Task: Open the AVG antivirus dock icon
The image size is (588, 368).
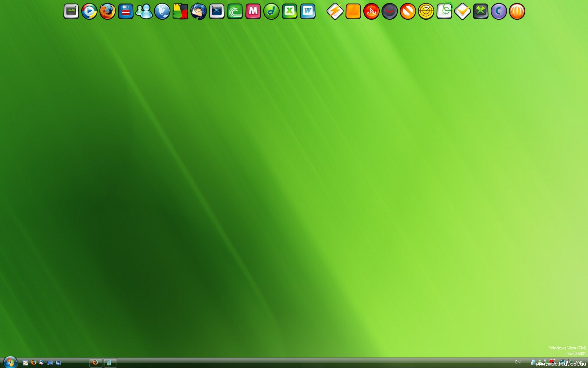Action: (x=180, y=11)
